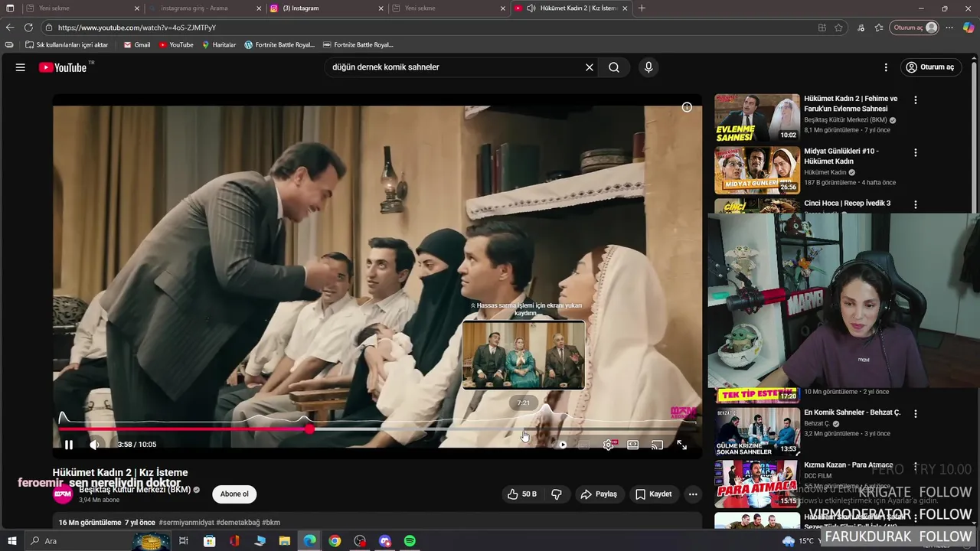Open the #bkm hashtag link
Screen dimensions: 980x551
(271, 523)
